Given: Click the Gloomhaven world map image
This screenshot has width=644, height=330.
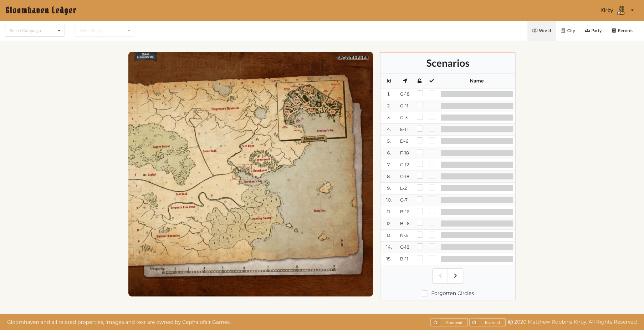Looking at the screenshot, I should [x=251, y=174].
